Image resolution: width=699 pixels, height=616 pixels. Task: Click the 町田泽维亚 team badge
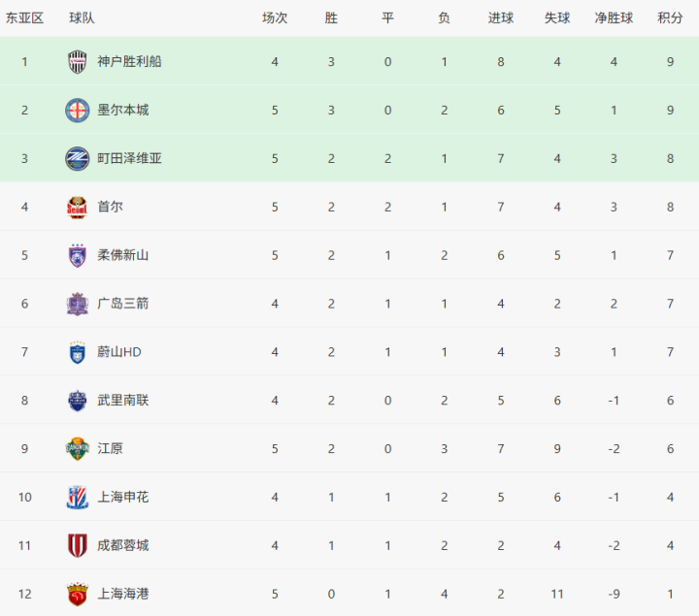[x=78, y=158]
